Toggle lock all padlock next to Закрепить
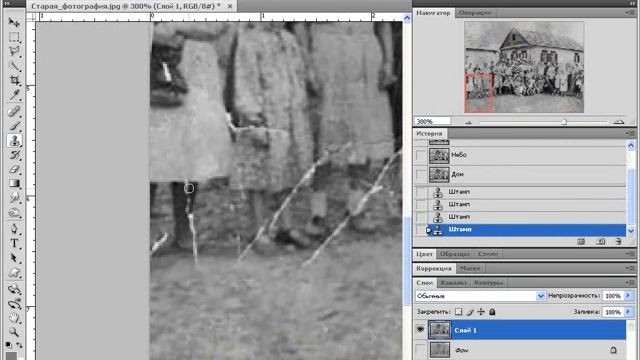The width and height of the screenshot is (640, 360). [492, 312]
